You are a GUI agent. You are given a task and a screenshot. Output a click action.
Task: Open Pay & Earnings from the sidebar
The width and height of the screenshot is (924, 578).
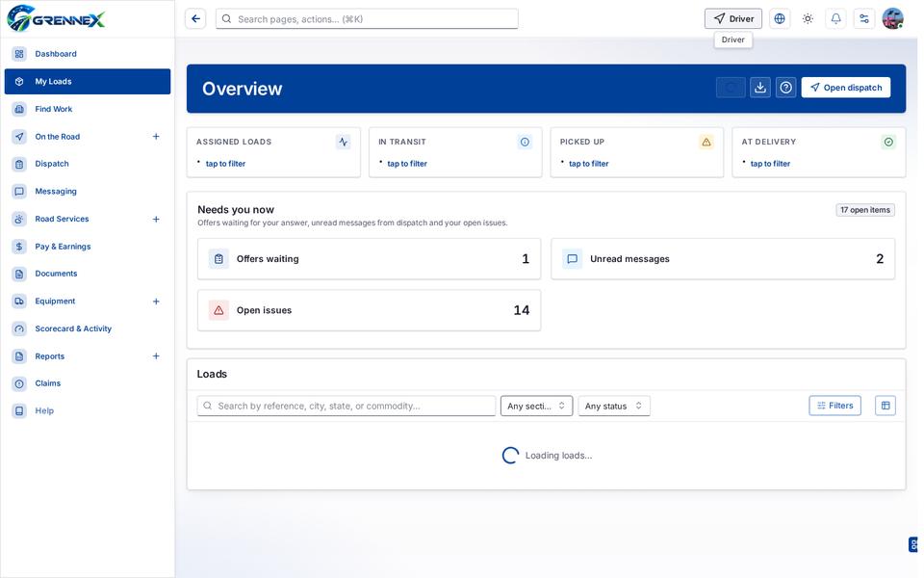point(88,247)
